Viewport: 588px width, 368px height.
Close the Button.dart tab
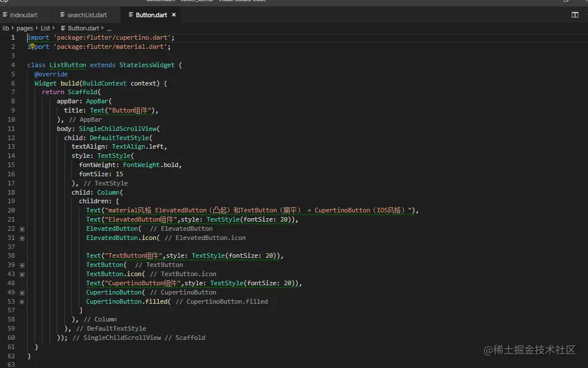click(174, 15)
